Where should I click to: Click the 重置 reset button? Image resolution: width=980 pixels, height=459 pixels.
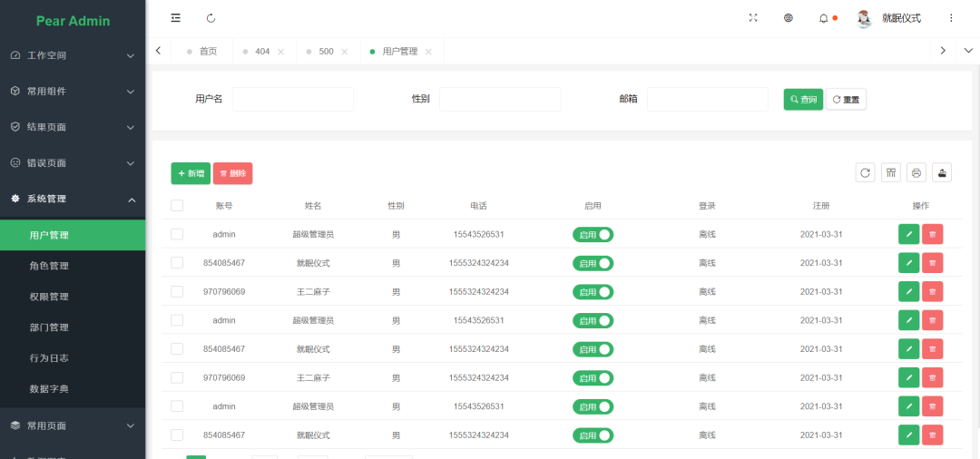click(x=846, y=99)
